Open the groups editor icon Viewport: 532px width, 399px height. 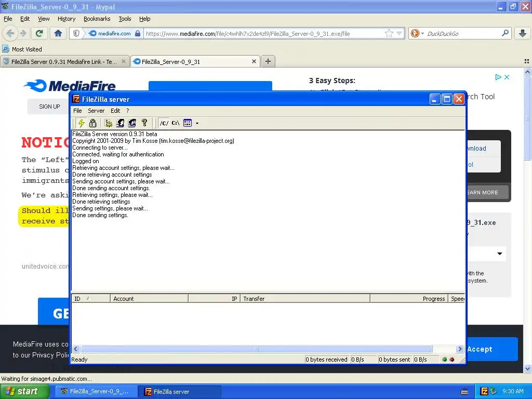(132, 123)
